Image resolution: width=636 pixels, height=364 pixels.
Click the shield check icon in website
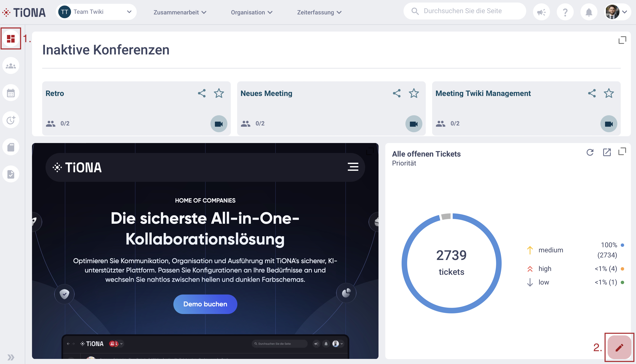64,294
